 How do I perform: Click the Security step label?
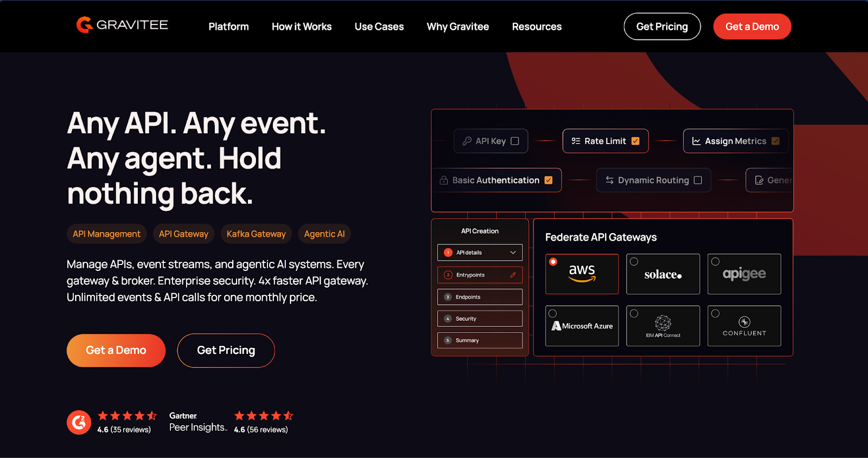[465, 319]
